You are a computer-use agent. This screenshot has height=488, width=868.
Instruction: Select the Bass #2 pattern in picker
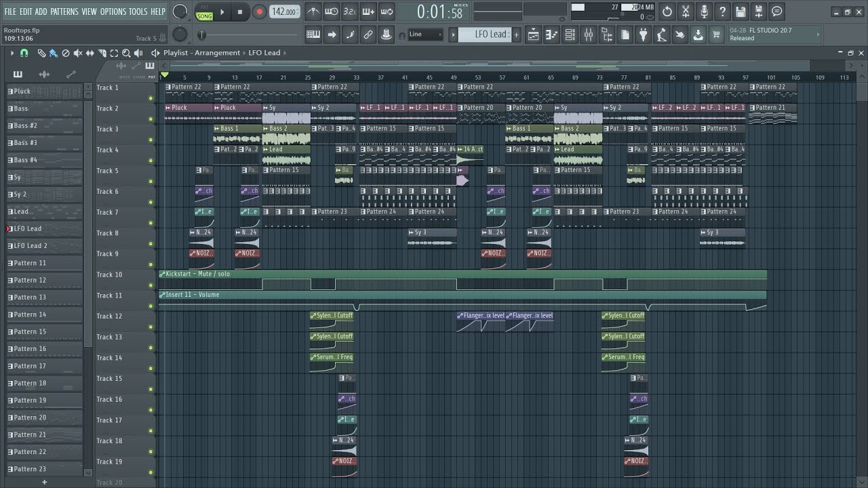point(45,125)
